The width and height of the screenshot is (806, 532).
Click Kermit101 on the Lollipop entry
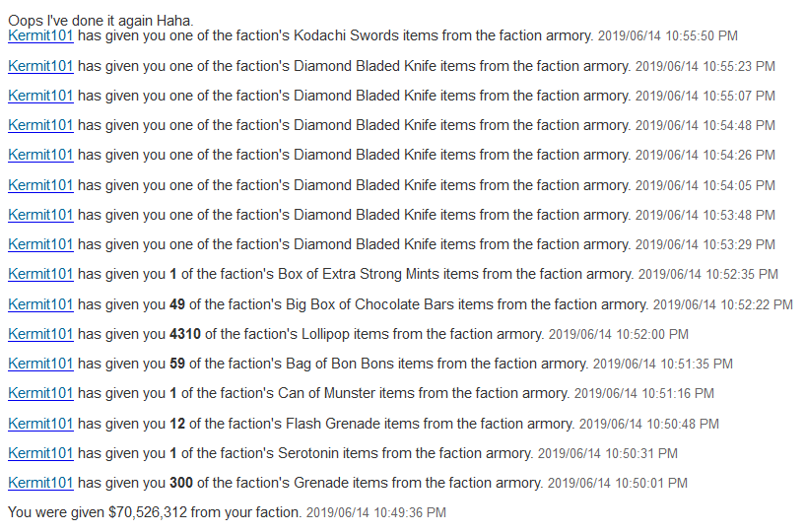coord(40,334)
